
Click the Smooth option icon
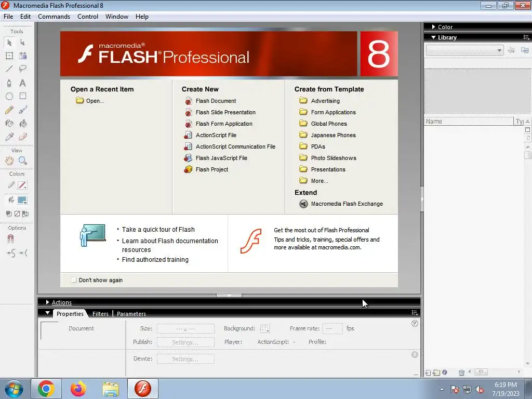(11, 253)
